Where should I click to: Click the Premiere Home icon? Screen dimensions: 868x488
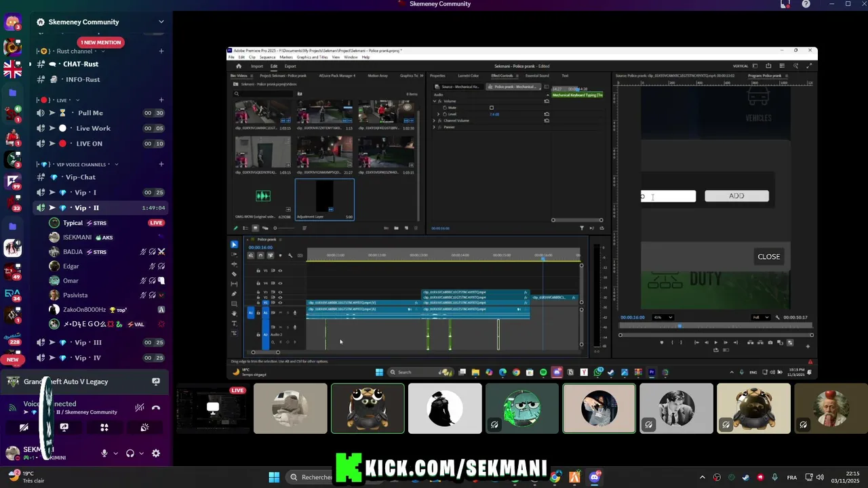pyautogui.click(x=239, y=66)
